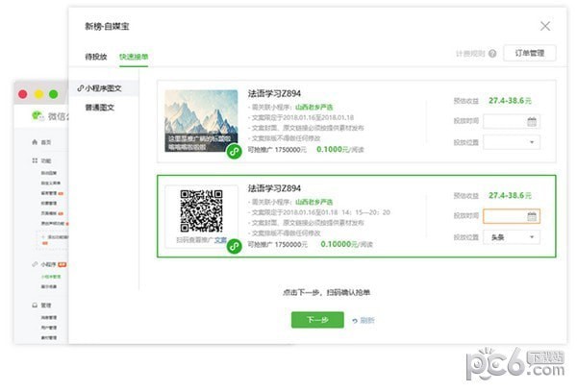Click 27.4-38.6元 earnings in QR code card
This screenshot has width=577, height=392.
(x=510, y=195)
